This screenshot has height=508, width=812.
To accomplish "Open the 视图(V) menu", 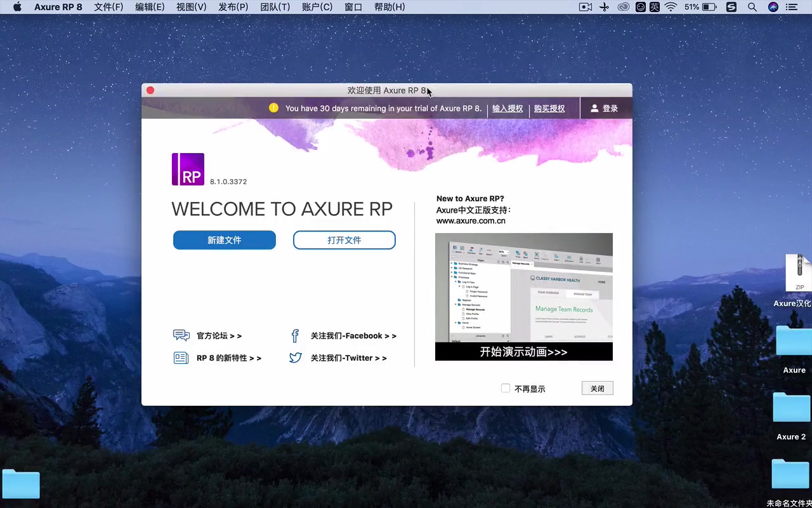I will pos(192,7).
